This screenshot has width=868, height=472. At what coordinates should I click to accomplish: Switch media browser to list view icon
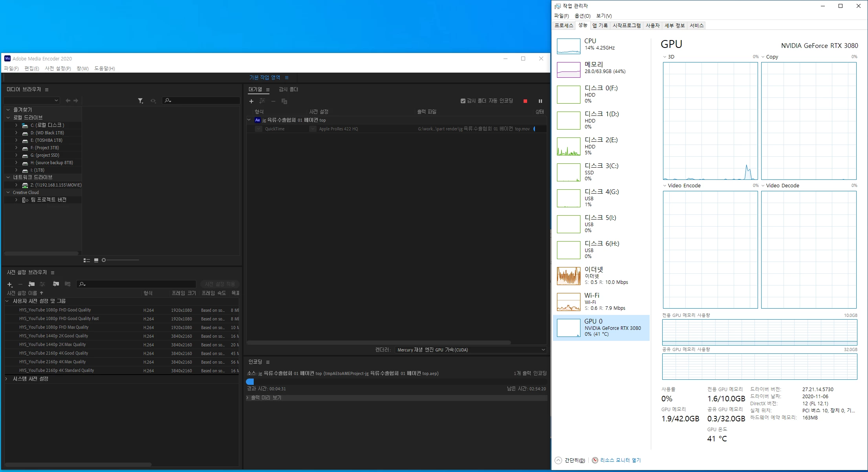[x=86, y=260]
